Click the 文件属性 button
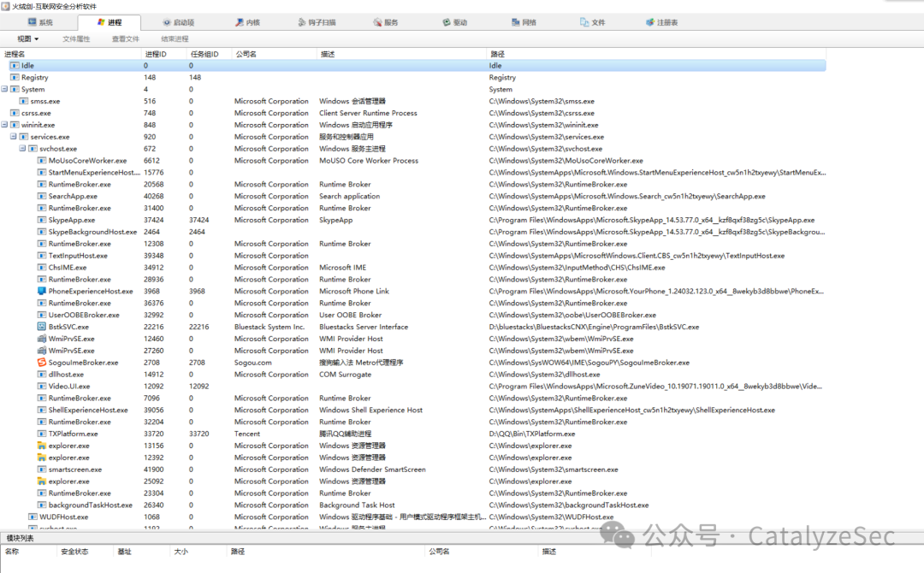The width and height of the screenshot is (924, 573). (x=76, y=39)
